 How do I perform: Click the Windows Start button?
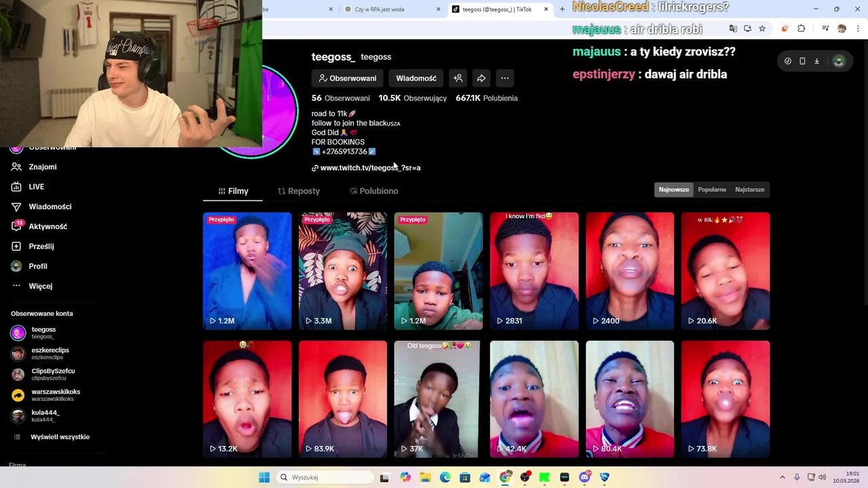264,477
